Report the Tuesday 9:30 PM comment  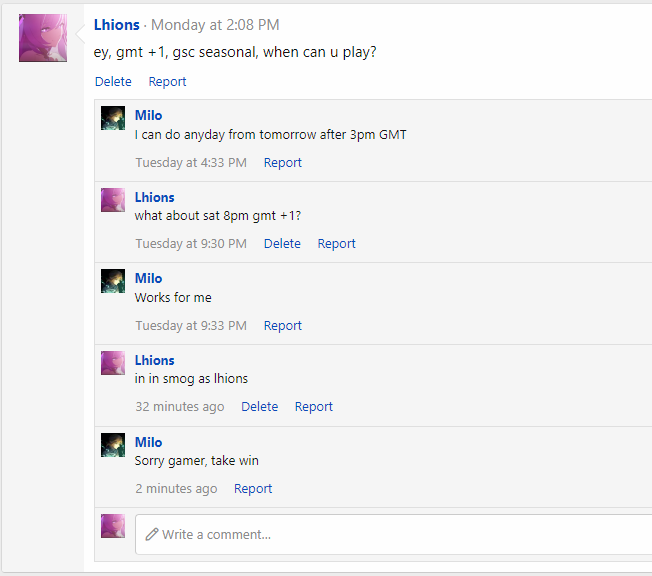click(x=336, y=244)
